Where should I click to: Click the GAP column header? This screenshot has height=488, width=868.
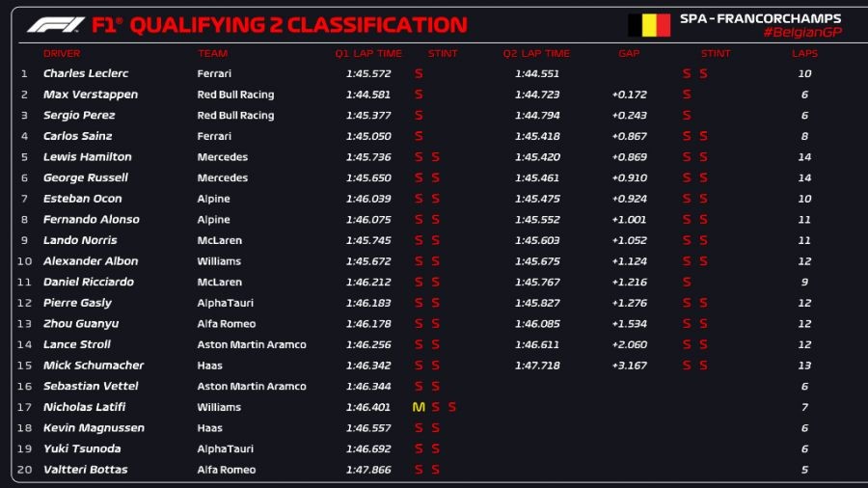pos(629,54)
